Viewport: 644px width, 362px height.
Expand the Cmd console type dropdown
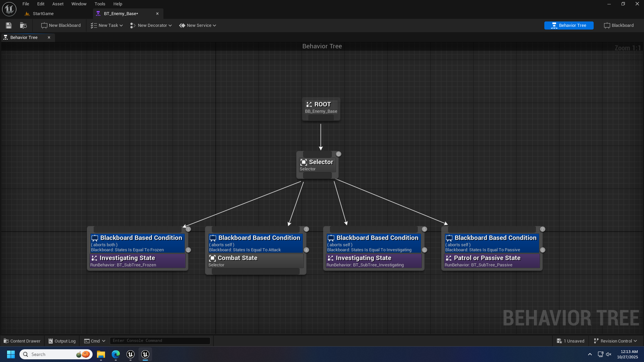(95, 341)
